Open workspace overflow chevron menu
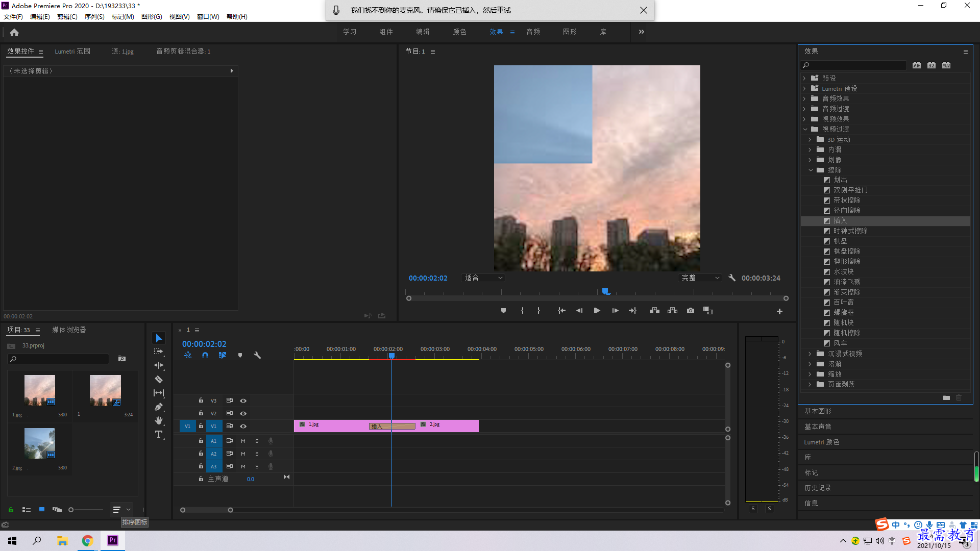980x551 pixels. [642, 32]
